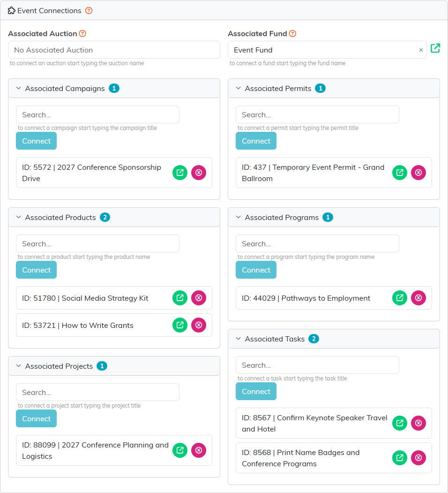Remove Temporary Event Permit connection

[419, 173]
